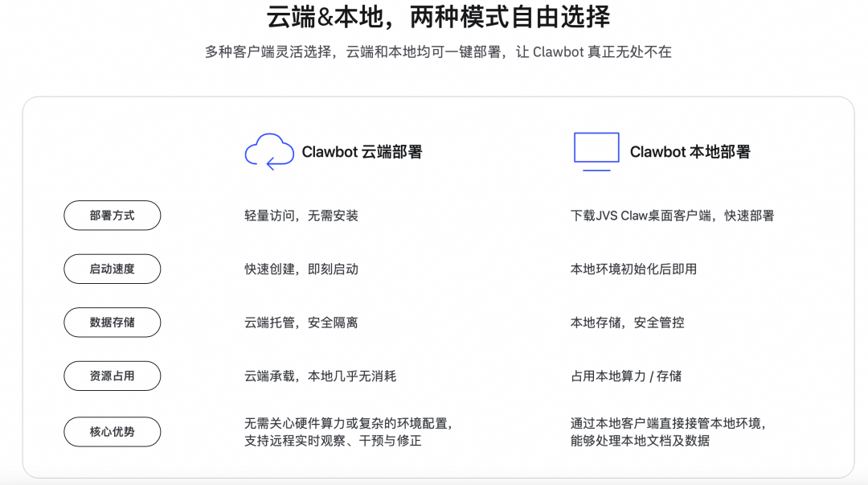The width and height of the screenshot is (868, 485).
Task: Select the 部署方式 pill label
Action: pyautogui.click(x=113, y=216)
